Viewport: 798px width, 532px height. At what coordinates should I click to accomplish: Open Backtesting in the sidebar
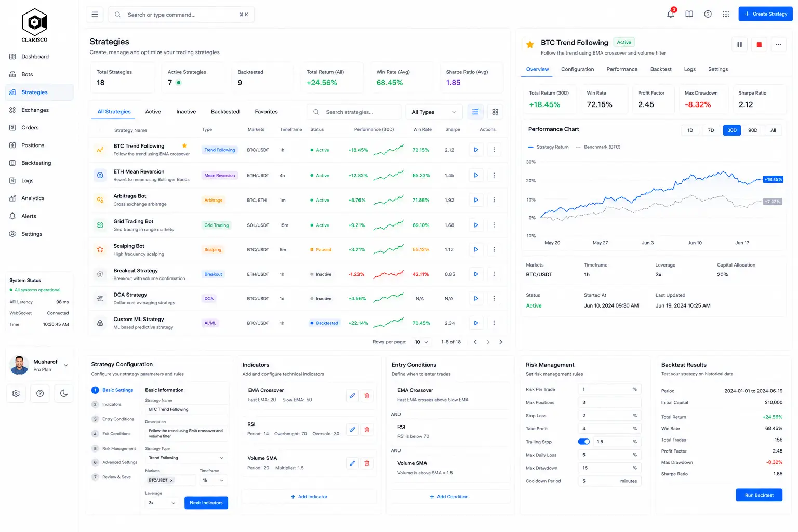(x=39, y=163)
